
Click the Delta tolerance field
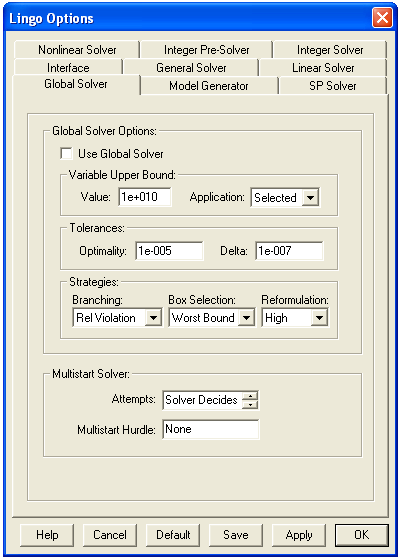tap(289, 251)
